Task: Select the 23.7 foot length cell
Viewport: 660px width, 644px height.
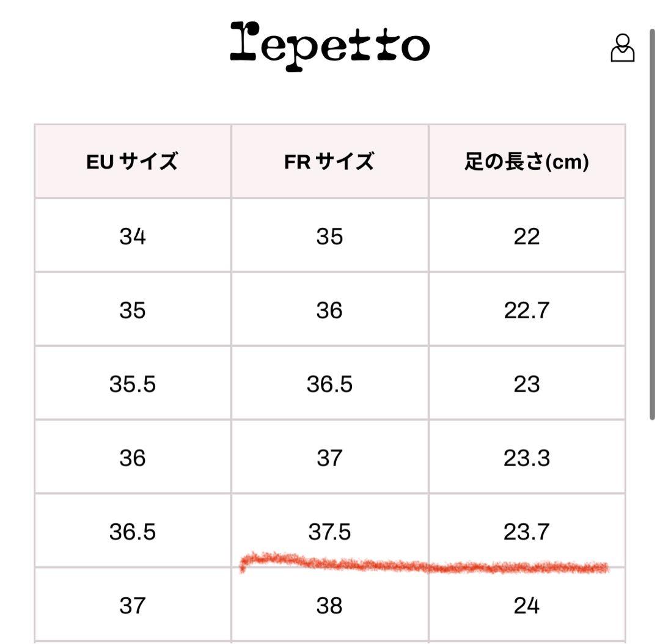Action: pyautogui.click(x=526, y=532)
